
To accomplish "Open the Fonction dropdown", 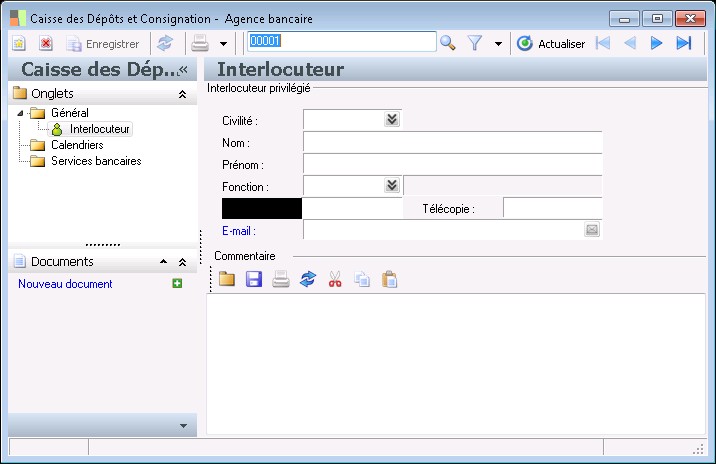I will pyautogui.click(x=392, y=186).
